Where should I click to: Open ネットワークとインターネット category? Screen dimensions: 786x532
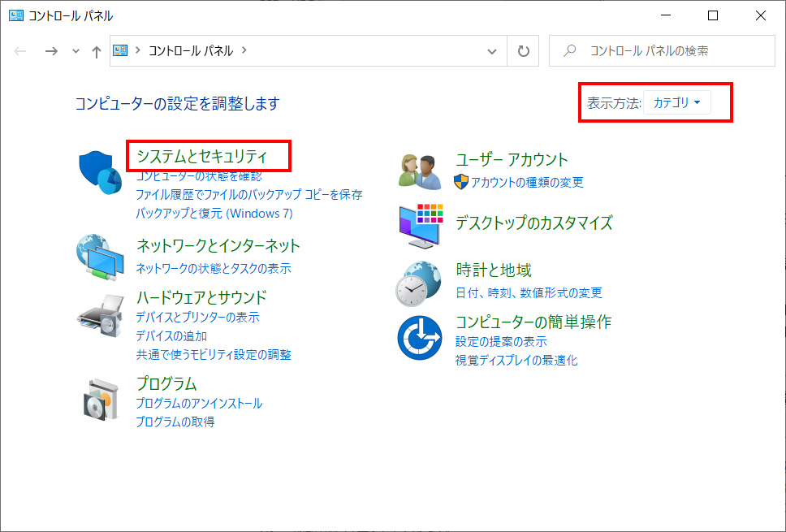(218, 245)
